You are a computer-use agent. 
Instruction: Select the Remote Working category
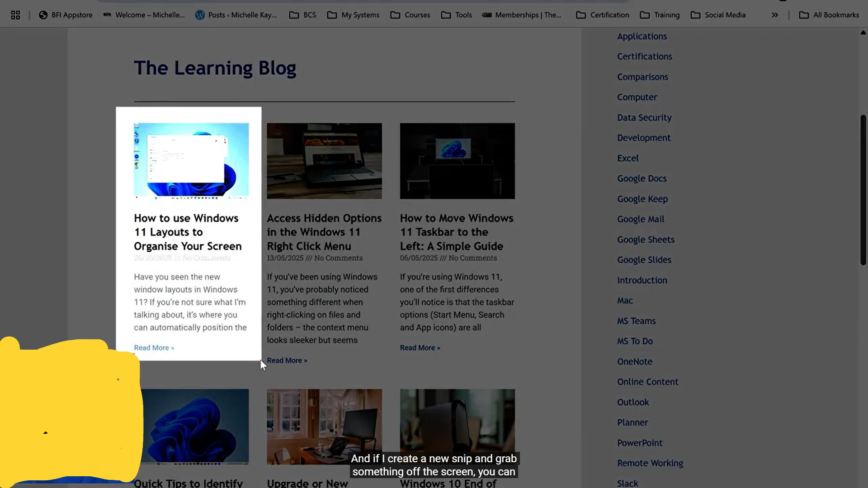[x=650, y=463]
